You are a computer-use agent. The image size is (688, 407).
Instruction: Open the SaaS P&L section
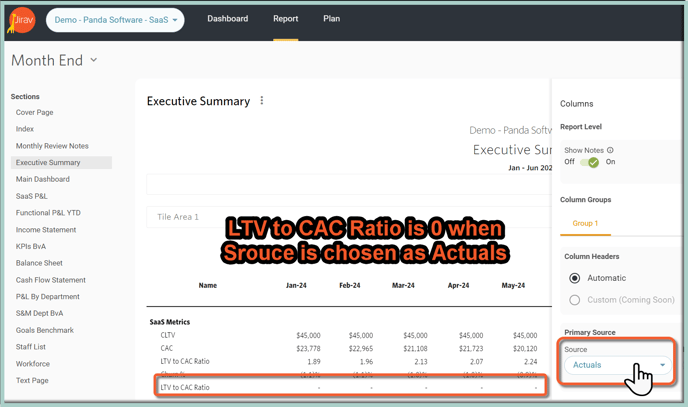click(31, 196)
